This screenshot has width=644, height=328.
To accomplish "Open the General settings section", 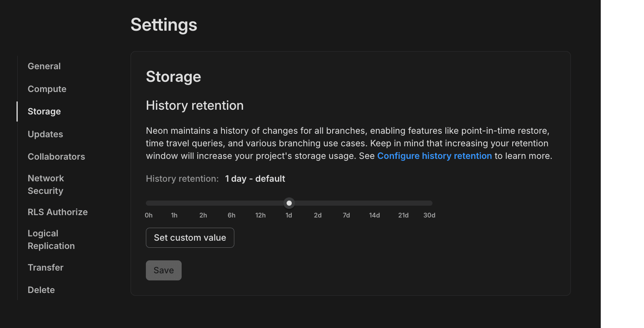I will 44,66.
